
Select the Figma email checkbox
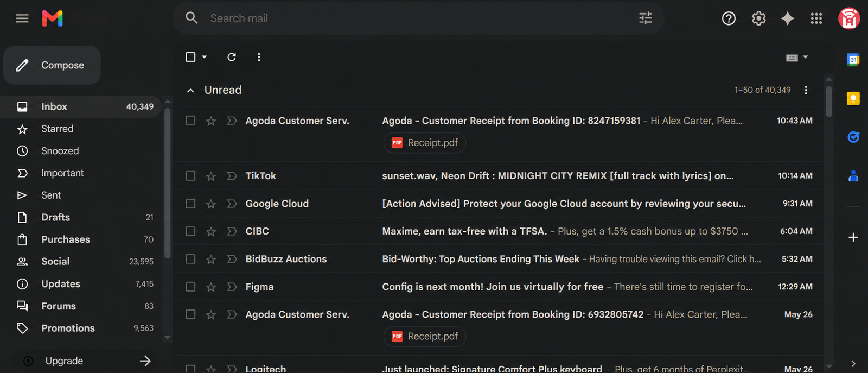tap(190, 287)
